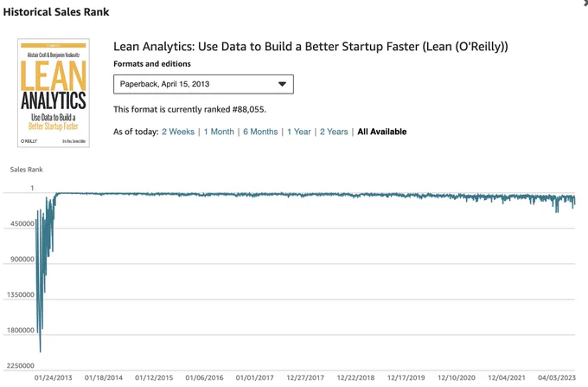Click the Historical Sales Rank heading
588x387 pixels.
click(x=56, y=12)
